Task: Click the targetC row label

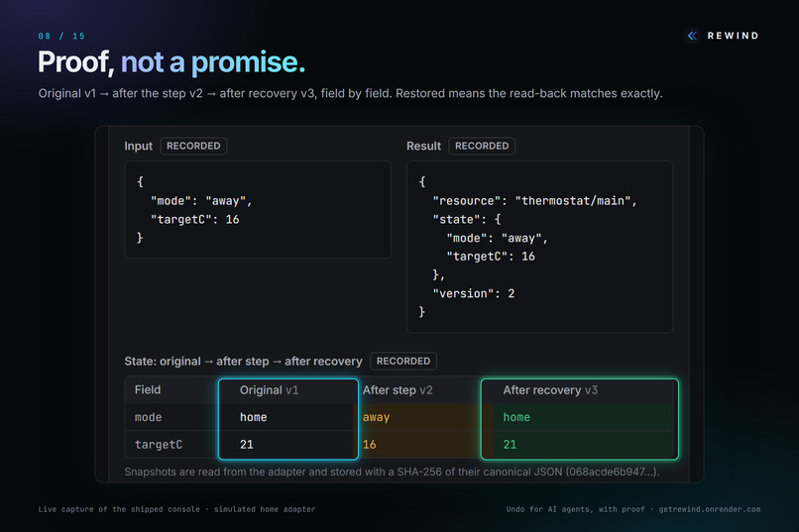Action: [x=159, y=445]
